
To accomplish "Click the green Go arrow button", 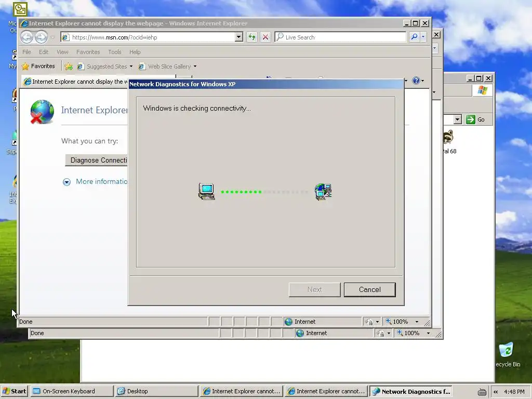I will (x=471, y=119).
